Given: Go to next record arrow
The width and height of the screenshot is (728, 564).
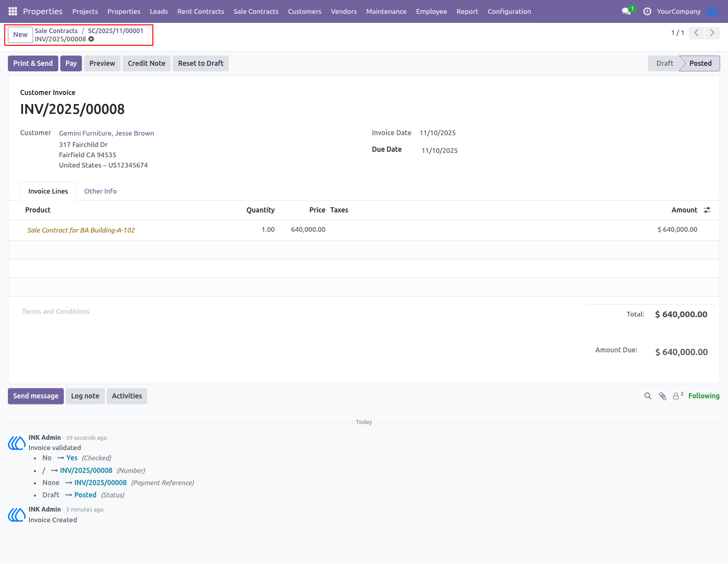Looking at the screenshot, I should click(712, 33).
